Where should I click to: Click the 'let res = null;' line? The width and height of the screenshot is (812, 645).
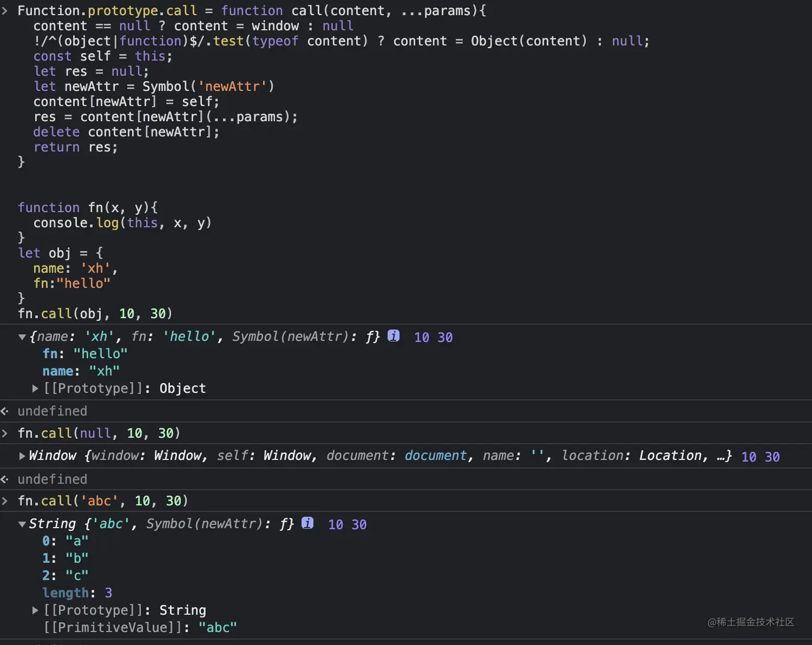[x=91, y=71]
